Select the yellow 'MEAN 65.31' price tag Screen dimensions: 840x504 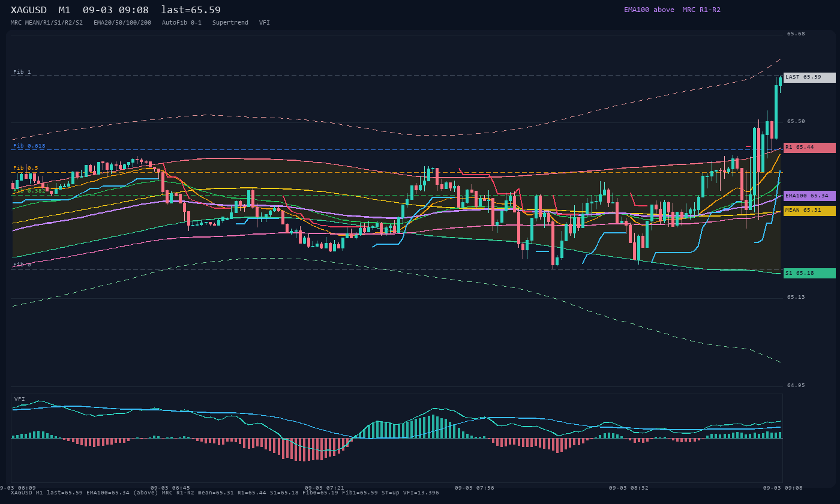[809, 211]
